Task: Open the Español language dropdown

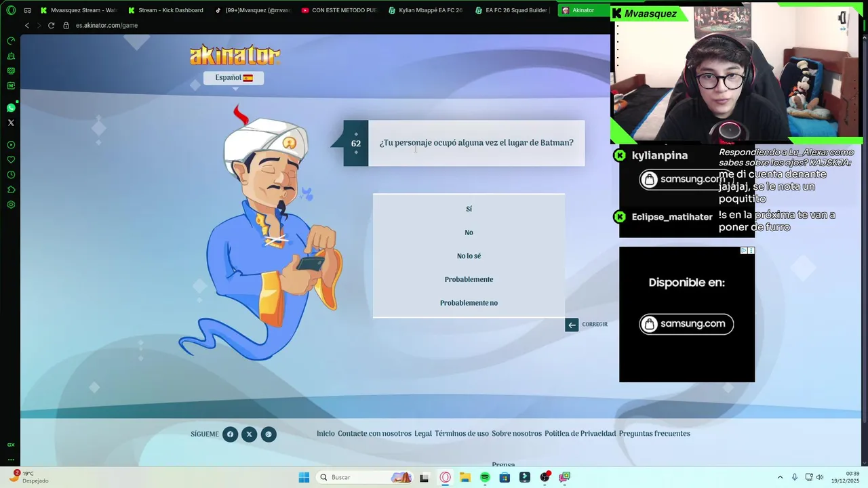Action: [234, 78]
